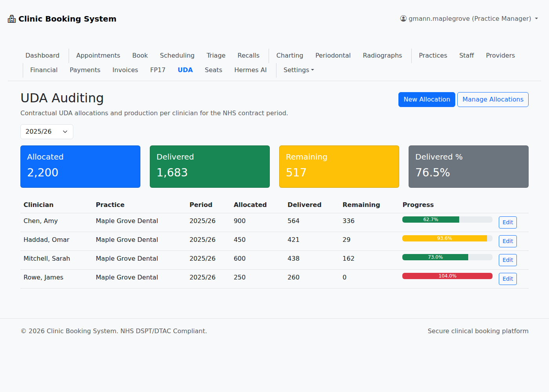This screenshot has width=549, height=392.
Task: Open the Seats page
Action: click(213, 70)
